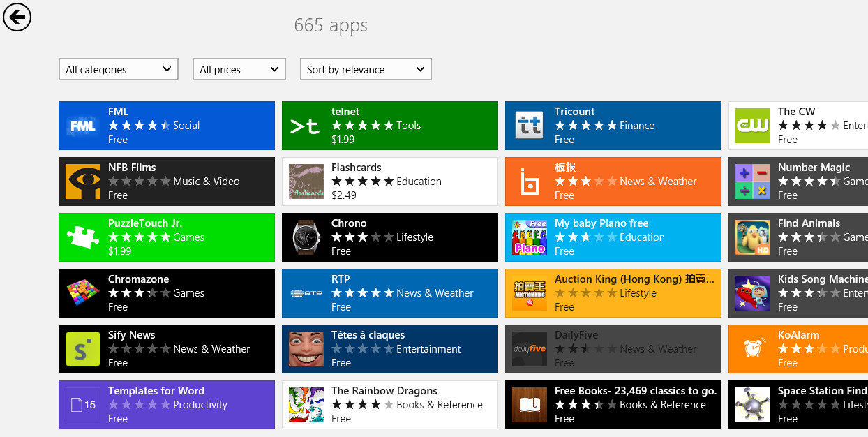868x437 pixels.
Task: Click the back arrow button
Action: coord(17,17)
